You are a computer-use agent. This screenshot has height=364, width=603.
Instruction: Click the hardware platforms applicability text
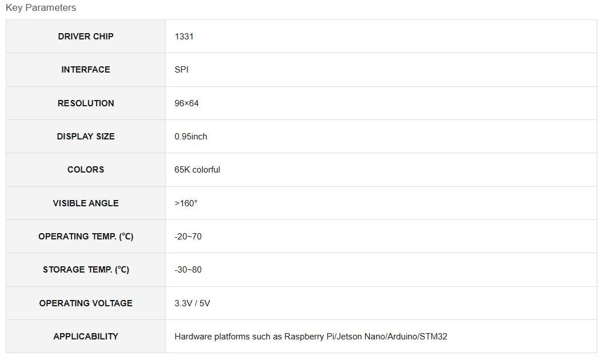coord(310,337)
